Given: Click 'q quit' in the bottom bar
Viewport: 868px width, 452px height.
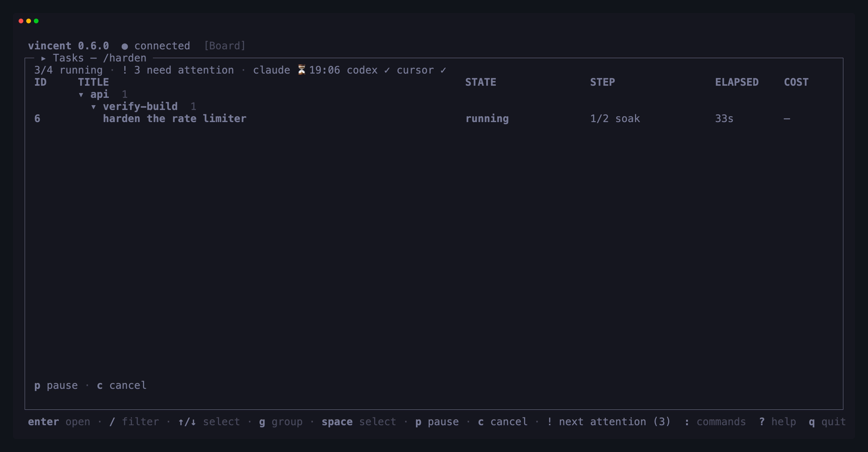Looking at the screenshot, I should (827, 422).
